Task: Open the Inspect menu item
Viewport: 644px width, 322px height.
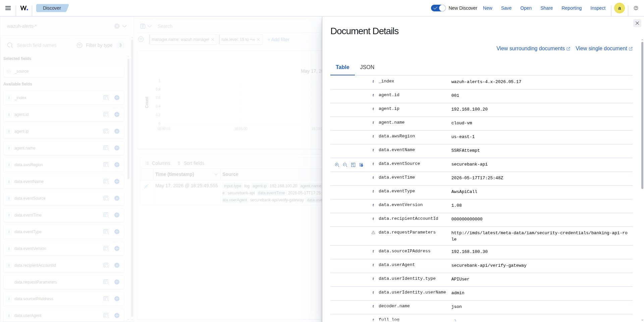Action: [x=598, y=8]
